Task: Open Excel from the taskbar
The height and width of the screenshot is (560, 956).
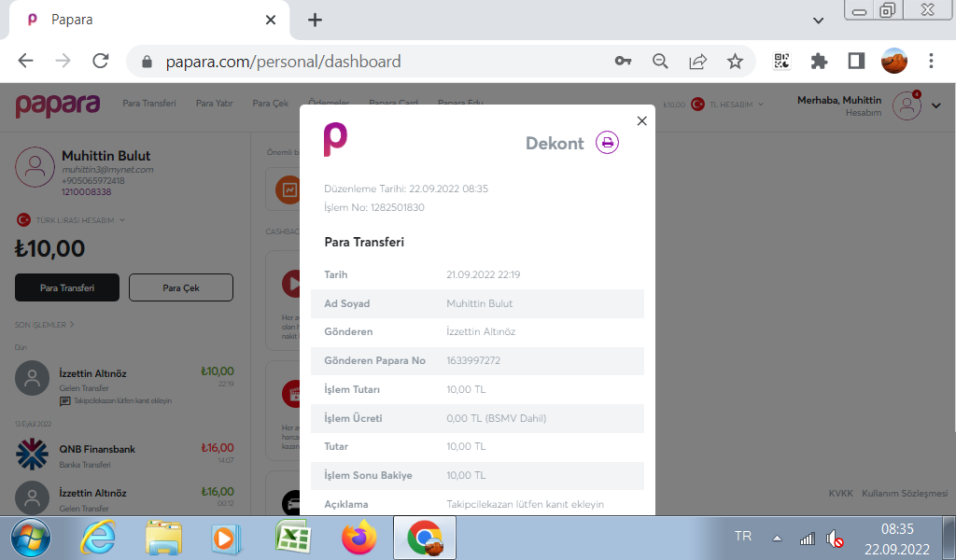Action: click(x=293, y=538)
